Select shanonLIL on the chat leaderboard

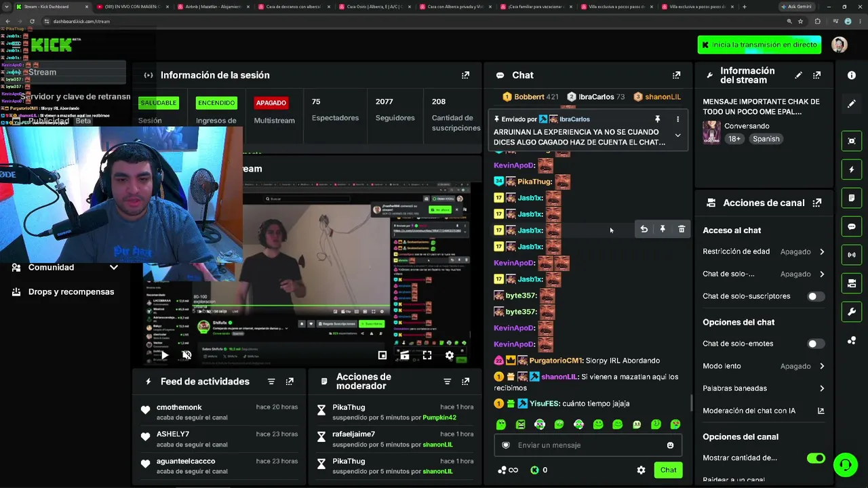(x=657, y=97)
